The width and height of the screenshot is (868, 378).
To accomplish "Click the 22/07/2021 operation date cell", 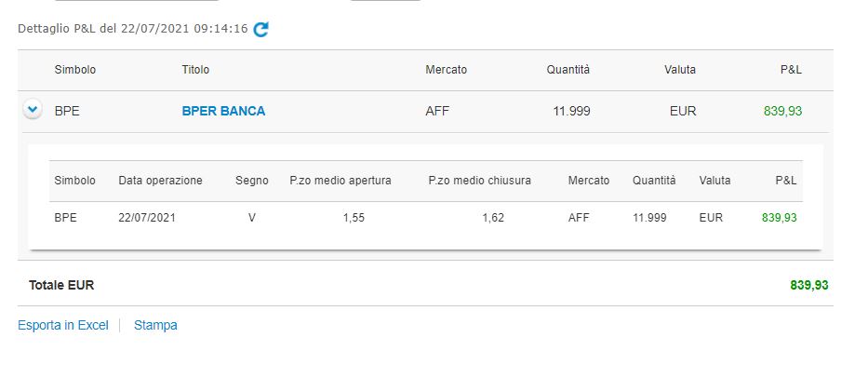I will pyautogui.click(x=147, y=218).
